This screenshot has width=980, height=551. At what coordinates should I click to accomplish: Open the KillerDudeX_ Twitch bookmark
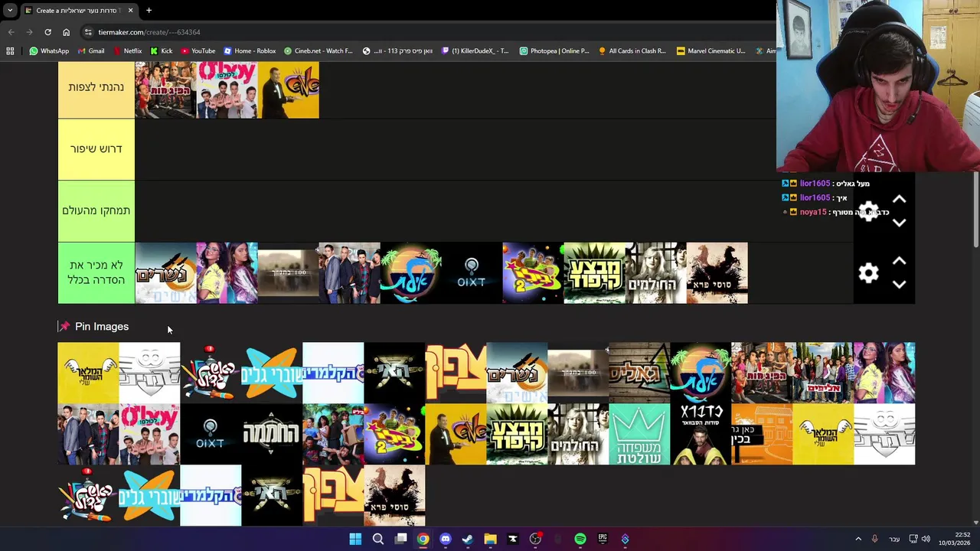pos(475,51)
